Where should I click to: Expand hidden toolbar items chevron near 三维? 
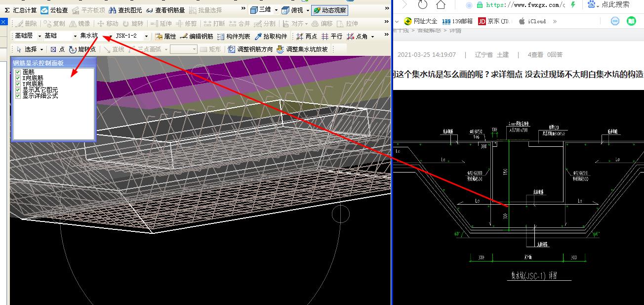coord(243,8)
